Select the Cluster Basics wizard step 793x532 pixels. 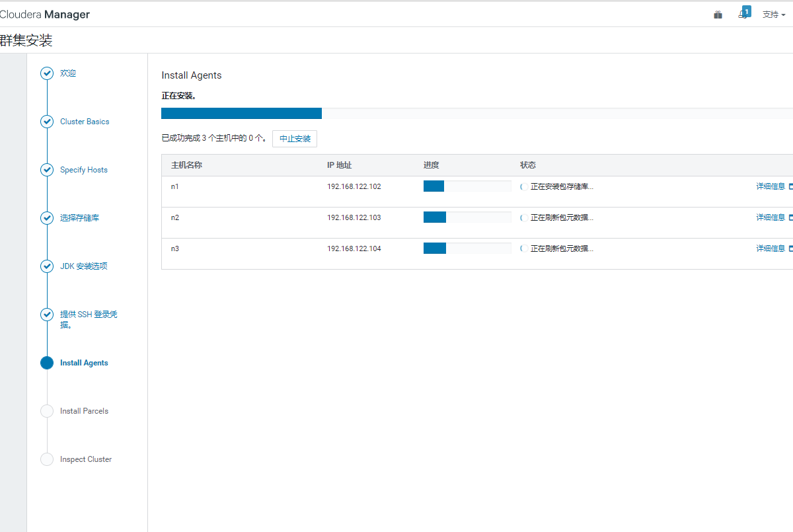[85, 122]
